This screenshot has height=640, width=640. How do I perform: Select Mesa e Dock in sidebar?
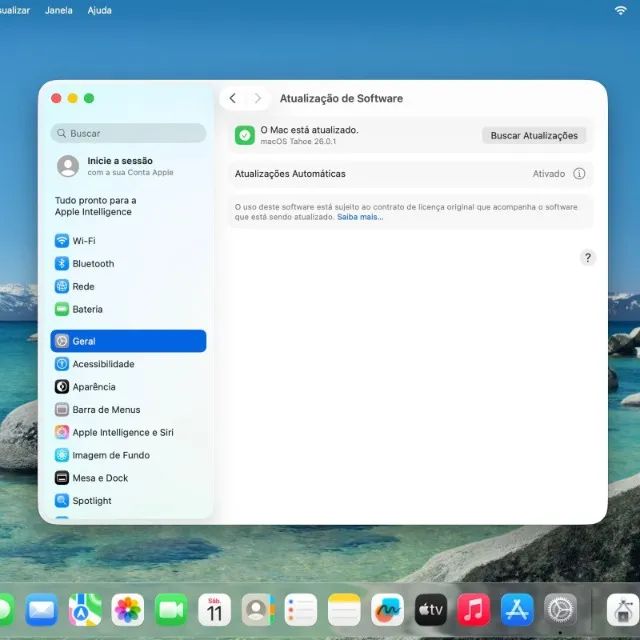tap(128, 478)
